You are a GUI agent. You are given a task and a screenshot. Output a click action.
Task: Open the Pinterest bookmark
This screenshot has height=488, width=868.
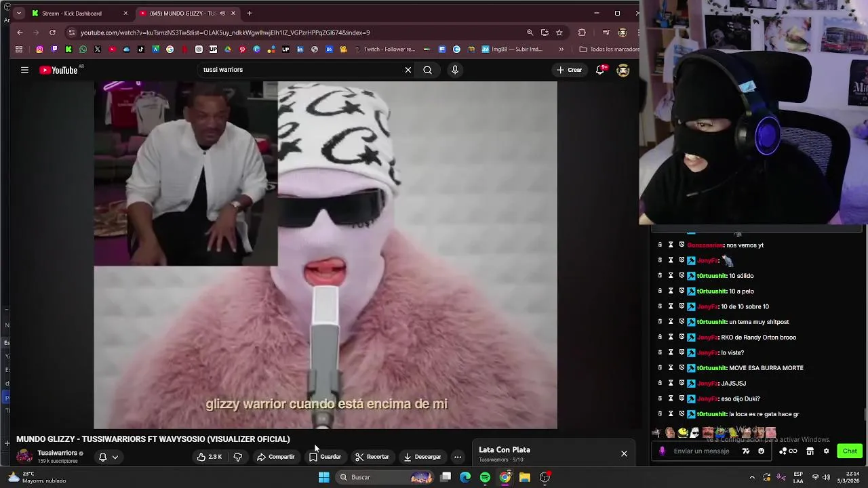pyautogui.click(x=242, y=49)
